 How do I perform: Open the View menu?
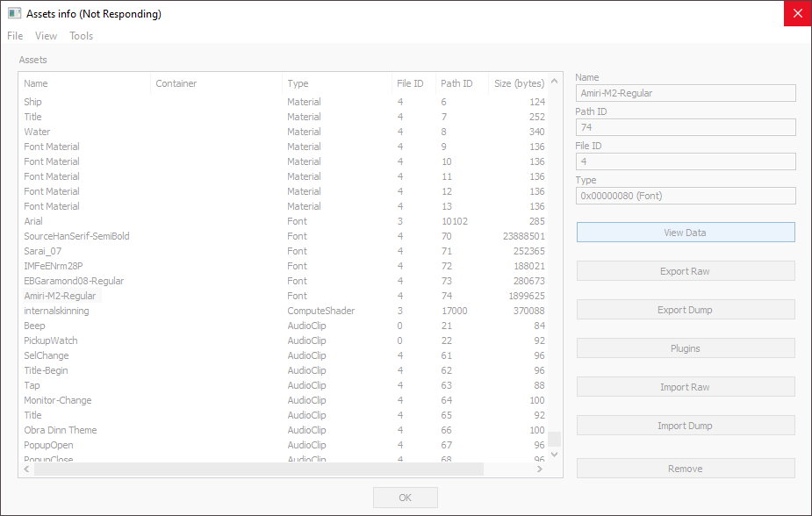pyautogui.click(x=46, y=36)
